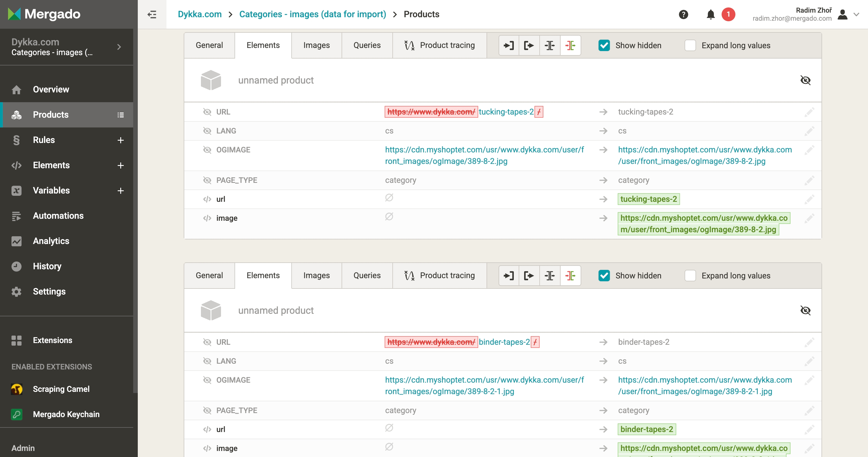Switch to Images tab in first product

coord(316,45)
